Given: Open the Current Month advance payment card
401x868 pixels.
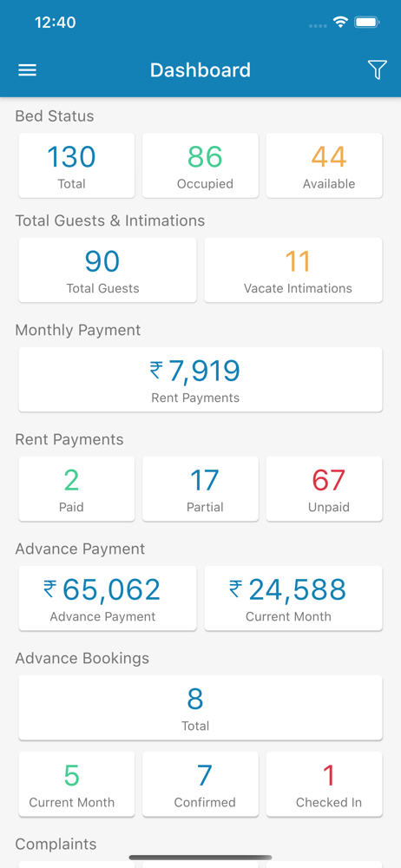Looking at the screenshot, I should (293, 598).
